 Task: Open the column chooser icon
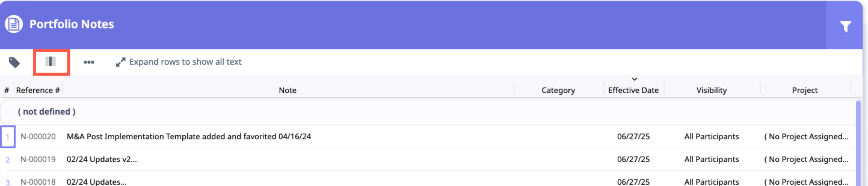click(51, 62)
